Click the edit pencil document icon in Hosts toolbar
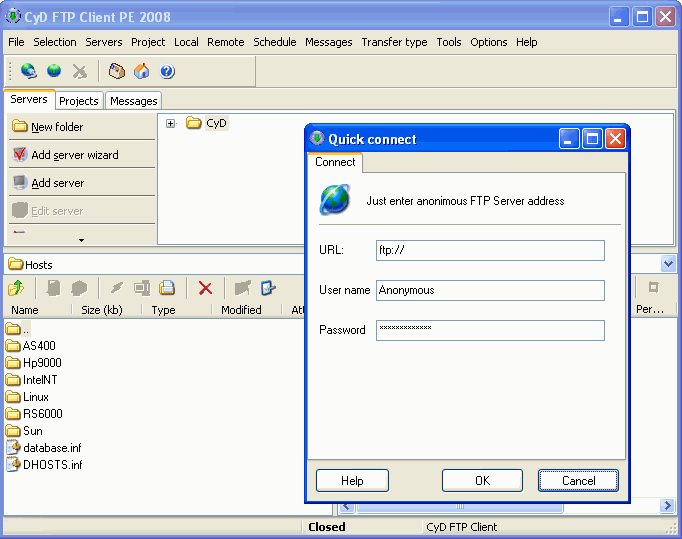Image resolution: width=682 pixels, height=539 pixels. (x=268, y=288)
